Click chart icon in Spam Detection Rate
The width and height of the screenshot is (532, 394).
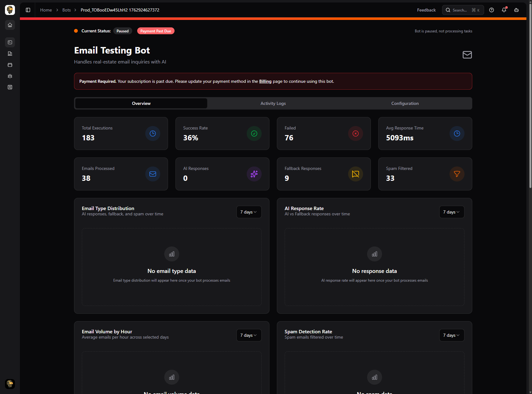375,378
